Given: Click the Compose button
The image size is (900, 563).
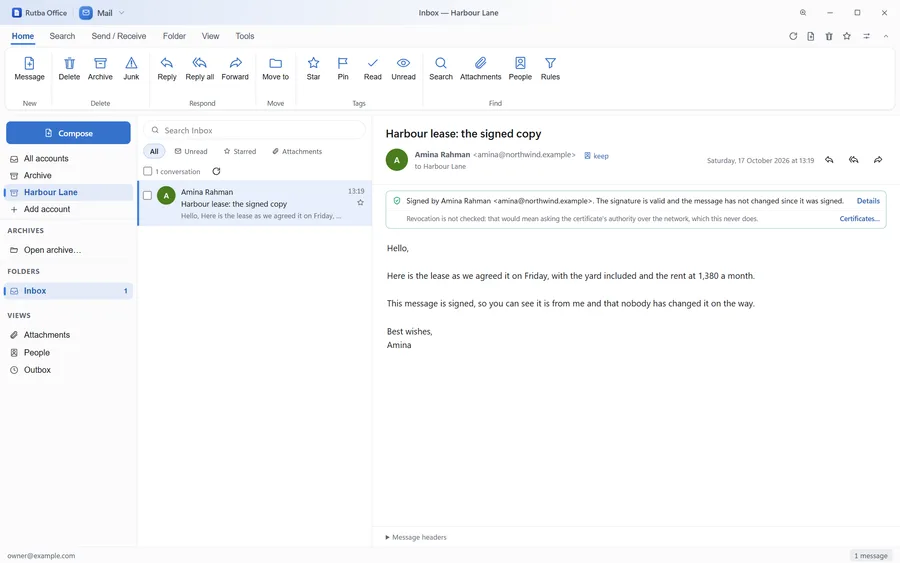Looking at the screenshot, I should pyautogui.click(x=68, y=133).
